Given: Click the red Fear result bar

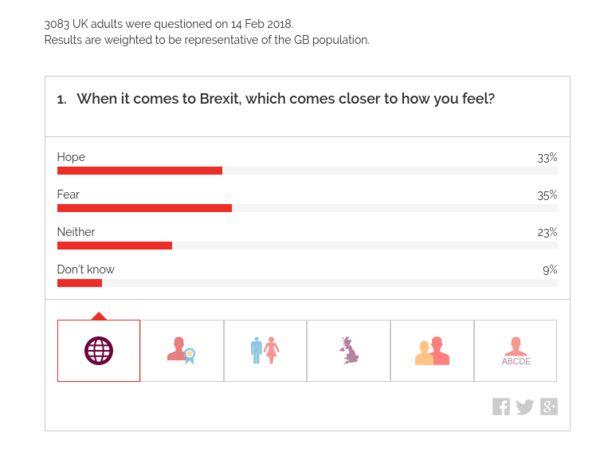Looking at the screenshot, I should [144, 208].
